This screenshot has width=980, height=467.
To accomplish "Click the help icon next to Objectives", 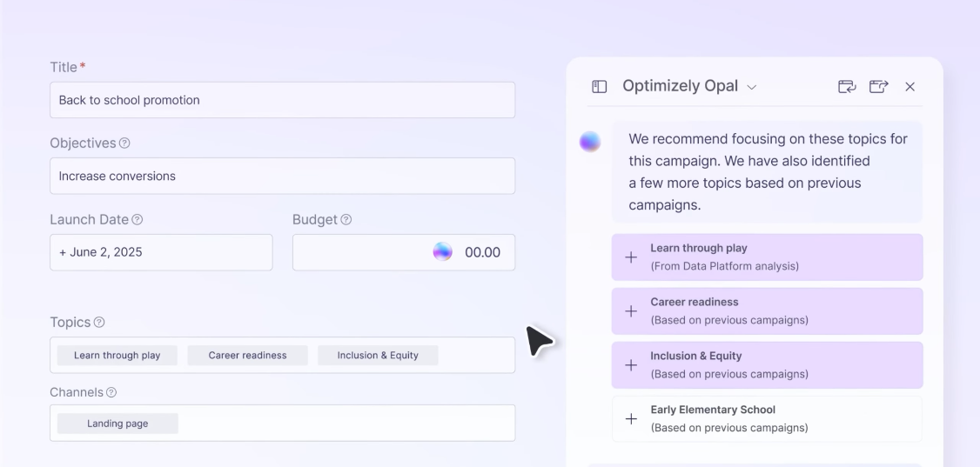I will tap(124, 143).
